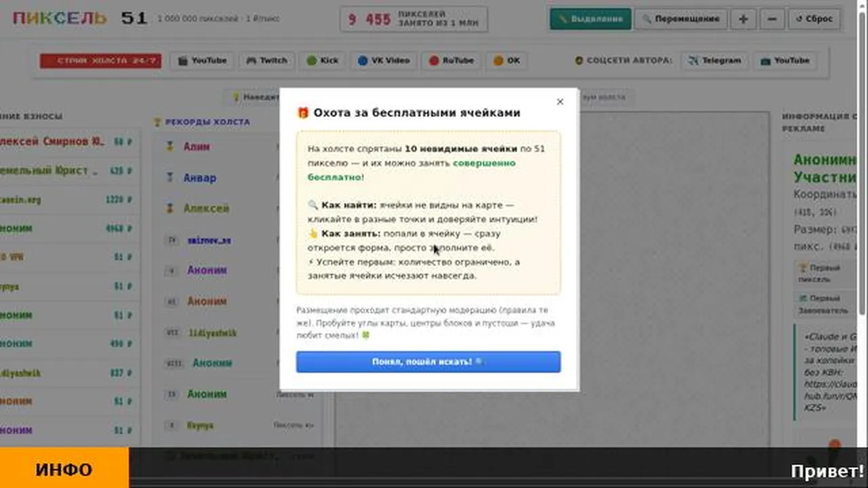This screenshot has height=488, width=868.
Task: Select the '…ум холста' tab above canvas
Action: pos(606,97)
